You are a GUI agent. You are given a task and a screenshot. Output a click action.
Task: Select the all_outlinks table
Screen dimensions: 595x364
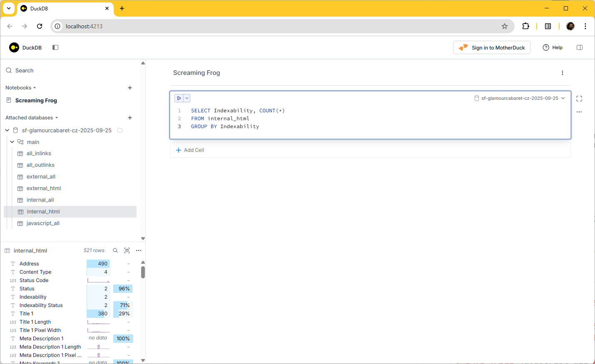[x=40, y=165]
